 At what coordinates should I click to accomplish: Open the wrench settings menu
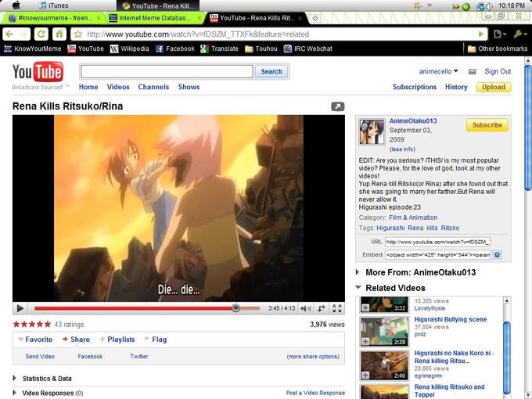click(x=520, y=34)
